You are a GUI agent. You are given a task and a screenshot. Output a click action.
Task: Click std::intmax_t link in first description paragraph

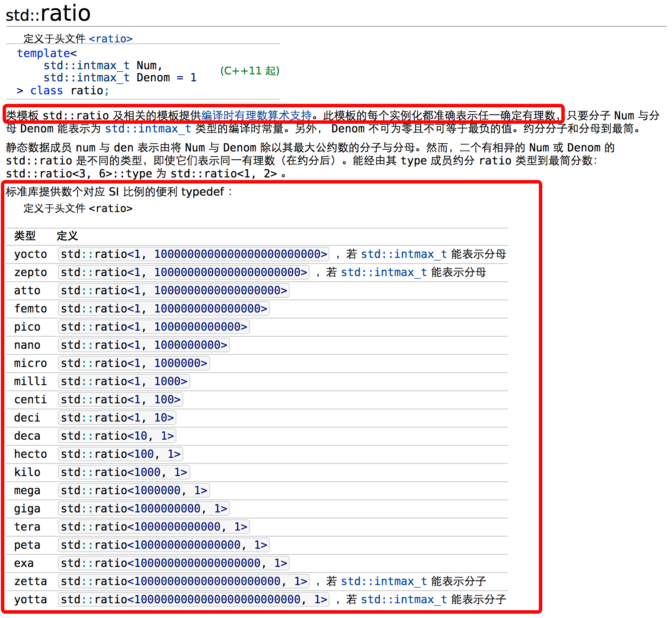point(148,129)
